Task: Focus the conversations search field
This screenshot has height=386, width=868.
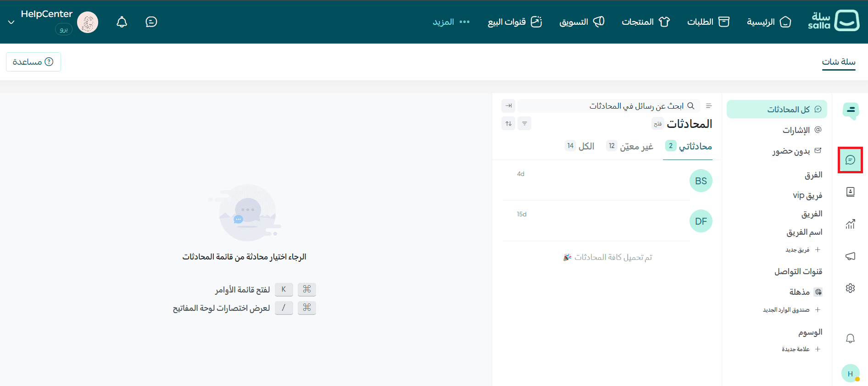Action: pos(609,106)
